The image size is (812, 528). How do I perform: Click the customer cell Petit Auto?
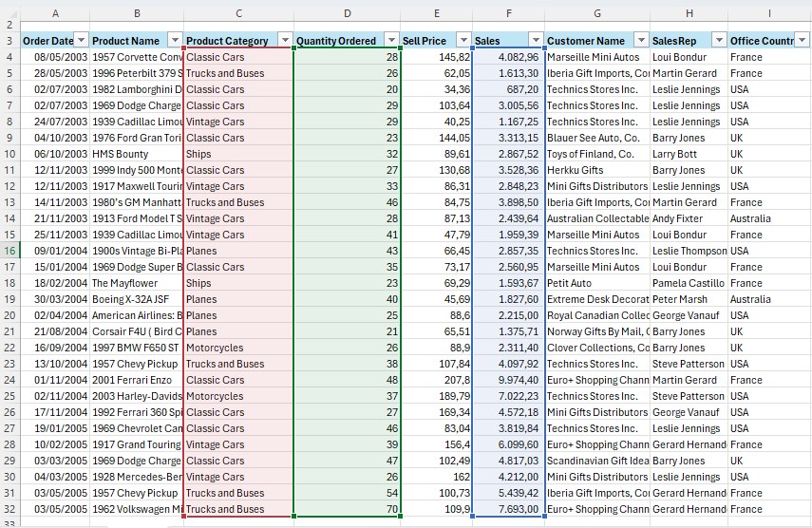(x=596, y=283)
